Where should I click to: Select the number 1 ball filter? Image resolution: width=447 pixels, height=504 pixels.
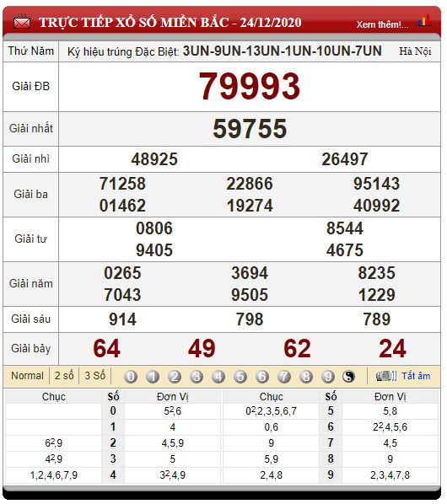(x=153, y=377)
